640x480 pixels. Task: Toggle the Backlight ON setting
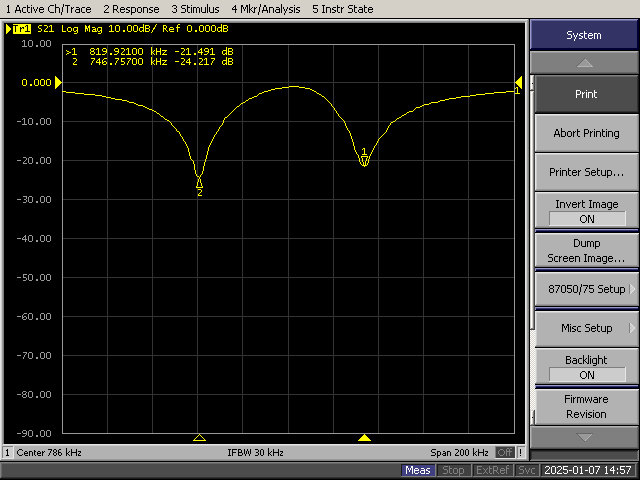(586, 367)
